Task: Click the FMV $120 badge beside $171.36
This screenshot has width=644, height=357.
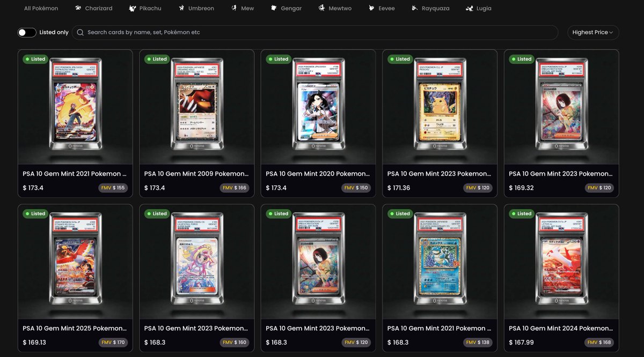Action: pos(478,188)
